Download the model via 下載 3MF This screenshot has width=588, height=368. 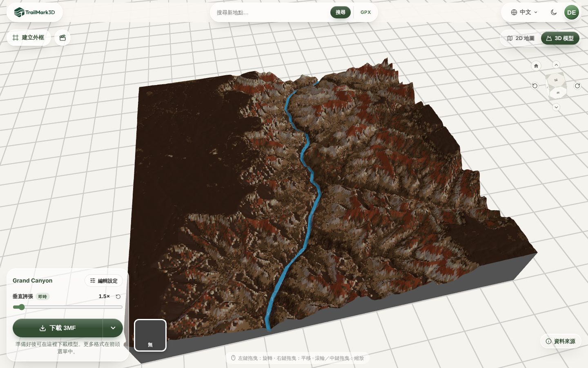pyautogui.click(x=58, y=328)
